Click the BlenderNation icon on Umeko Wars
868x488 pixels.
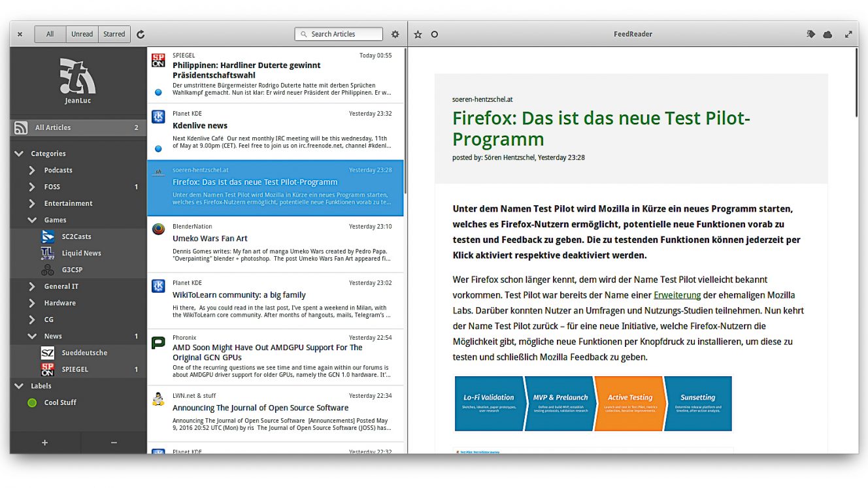pyautogui.click(x=158, y=229)
